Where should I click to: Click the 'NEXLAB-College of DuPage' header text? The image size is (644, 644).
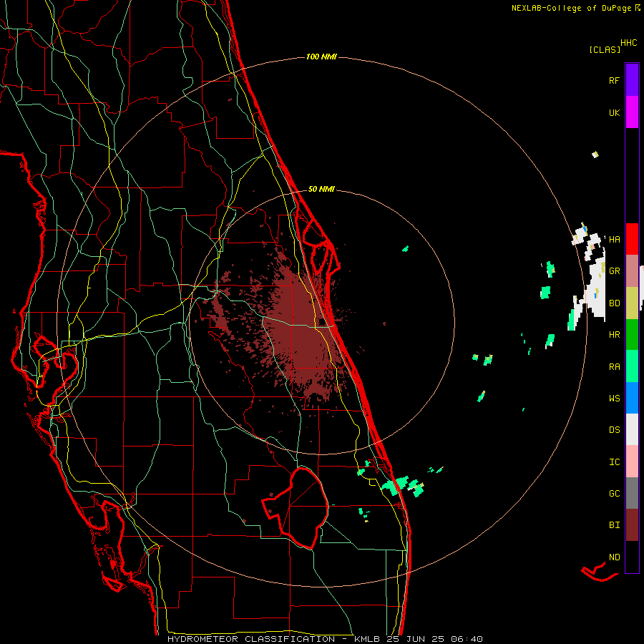572,8
